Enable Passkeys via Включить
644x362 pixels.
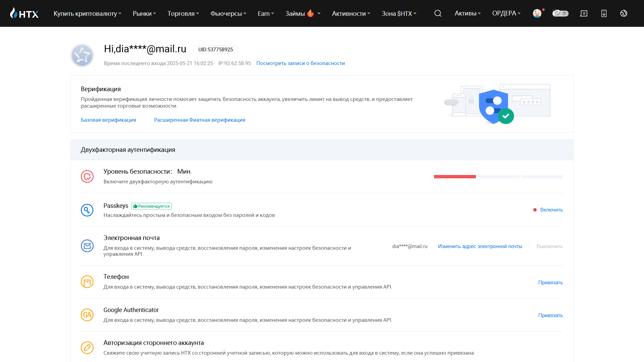[x=551, y=210]
